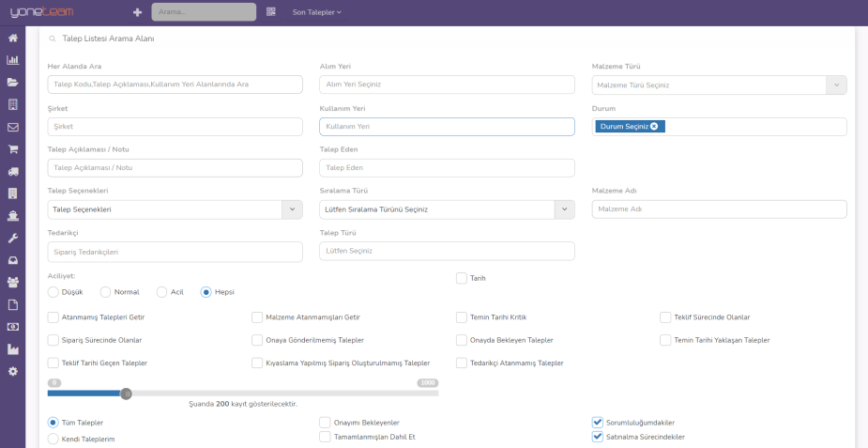Click the home icon in sidebar
This screenshot has height=448, width=868.
point(13,39)
